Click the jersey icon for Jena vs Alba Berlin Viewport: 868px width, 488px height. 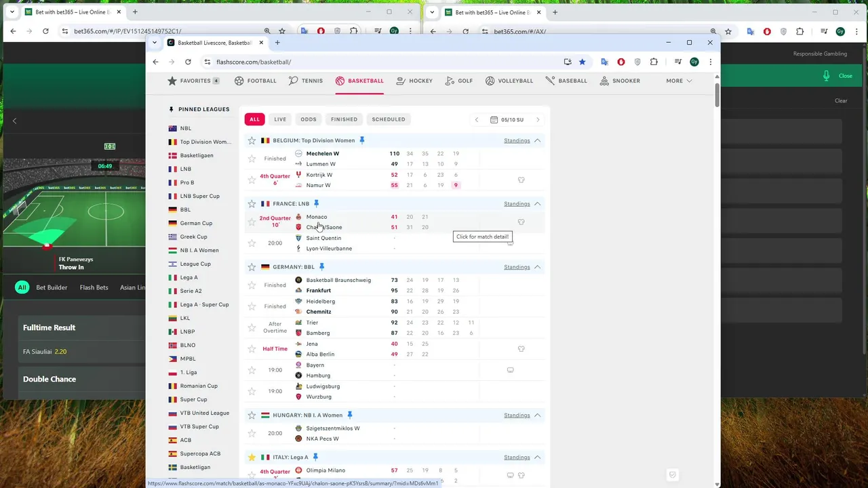tap(521, 349)
